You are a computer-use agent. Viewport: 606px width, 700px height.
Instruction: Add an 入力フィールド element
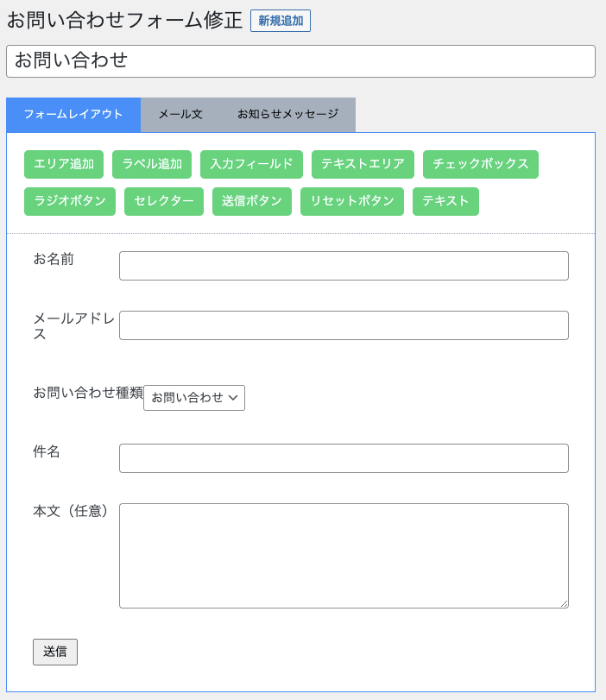pos(251,164)
